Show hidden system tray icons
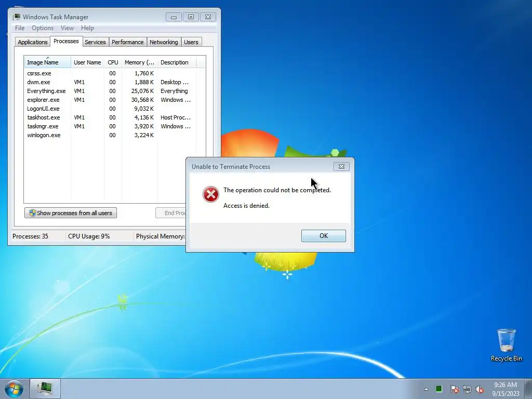This screenshot has width=532, height=399. click(x=426, y=389)
